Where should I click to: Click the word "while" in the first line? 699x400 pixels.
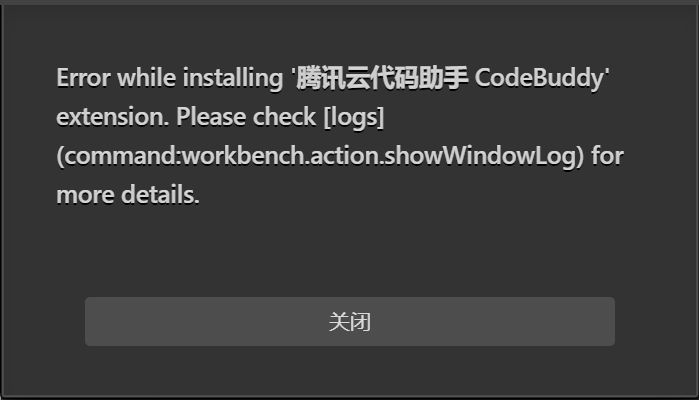147,78
